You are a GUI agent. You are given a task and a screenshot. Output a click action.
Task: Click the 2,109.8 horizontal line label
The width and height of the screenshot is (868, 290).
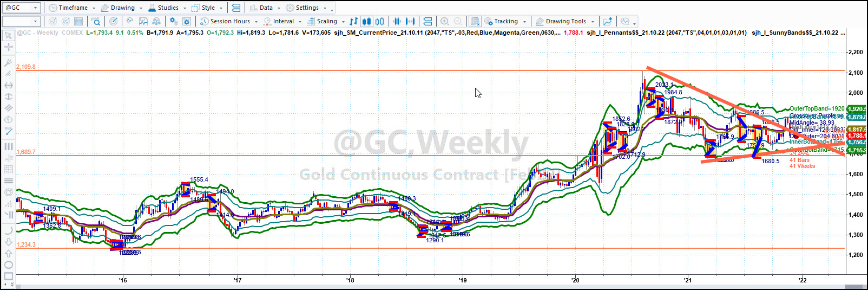[26, 67]
